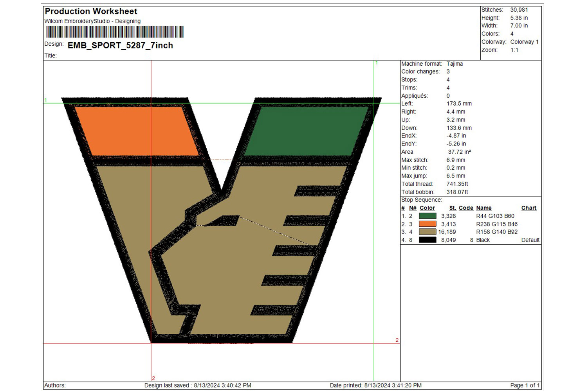
Task: Click the St. column header
Action: (x=453, y=208)
